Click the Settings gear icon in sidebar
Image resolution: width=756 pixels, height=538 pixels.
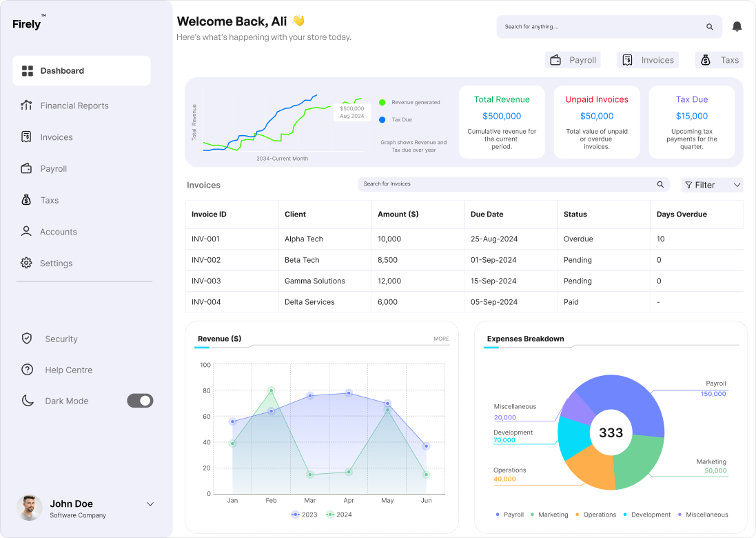[x=27, y=263]
